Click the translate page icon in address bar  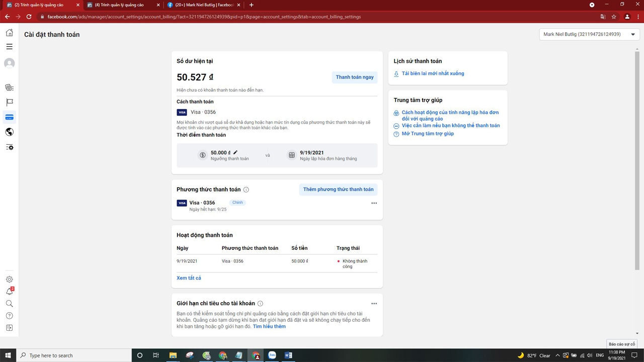coord(603,17)
